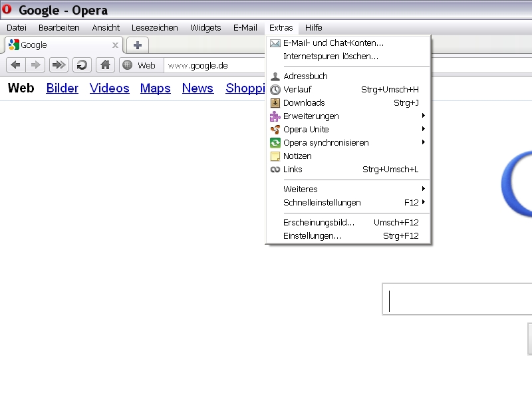Click the Bilder link
The height and width of the screenshot is (399, 532).
62,88
